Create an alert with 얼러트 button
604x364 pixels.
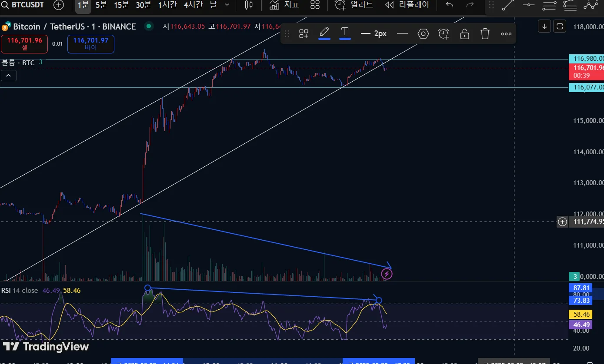pos(354,5)
